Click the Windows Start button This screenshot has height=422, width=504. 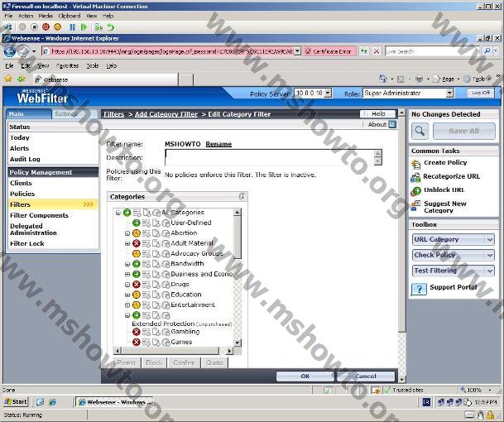pos(16,402)
